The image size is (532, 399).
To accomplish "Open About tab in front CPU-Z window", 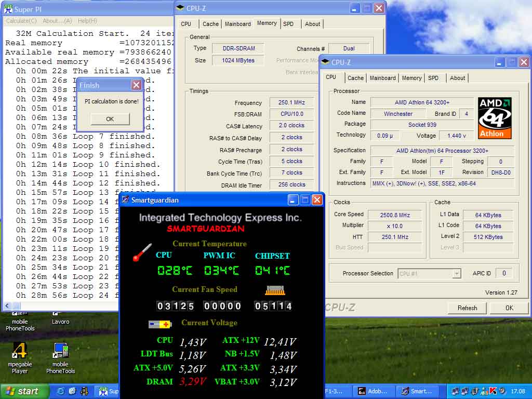I will click(457, 78).
